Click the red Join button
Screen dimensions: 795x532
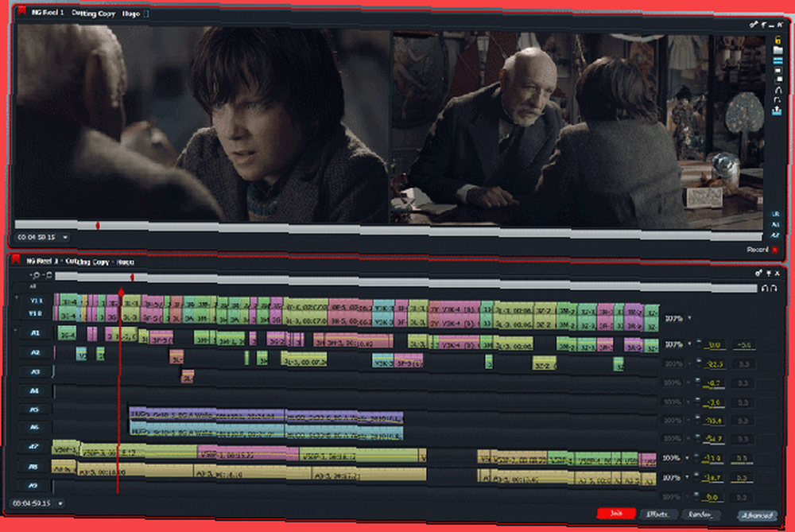(617, 514)
